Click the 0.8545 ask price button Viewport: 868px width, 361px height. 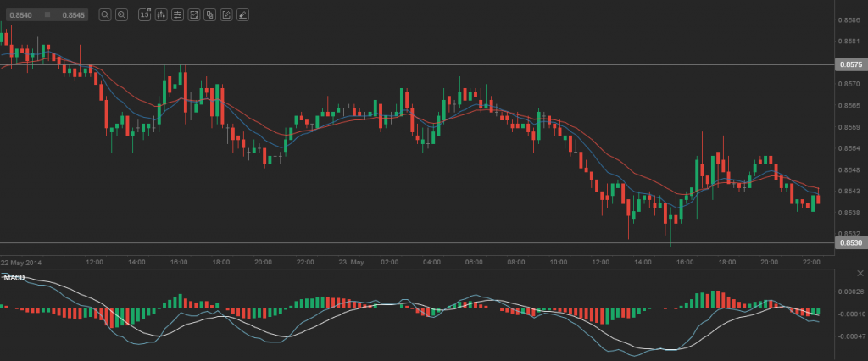(73, 15)
